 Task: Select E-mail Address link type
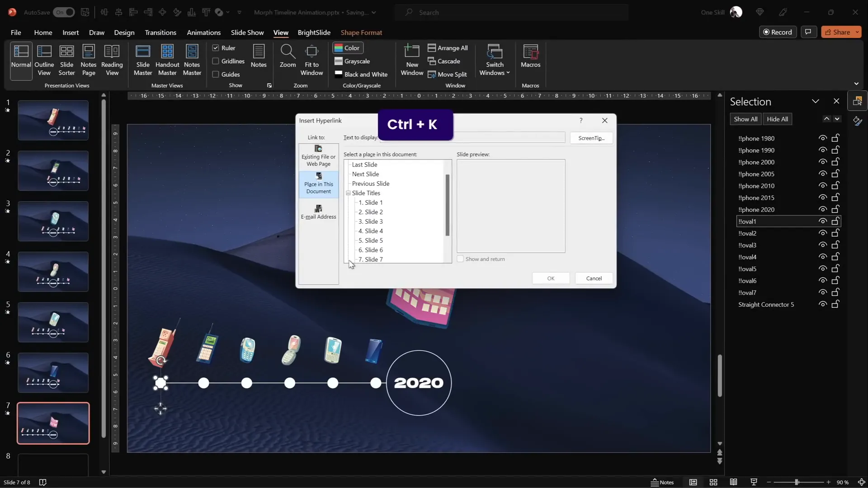point(318,211)
